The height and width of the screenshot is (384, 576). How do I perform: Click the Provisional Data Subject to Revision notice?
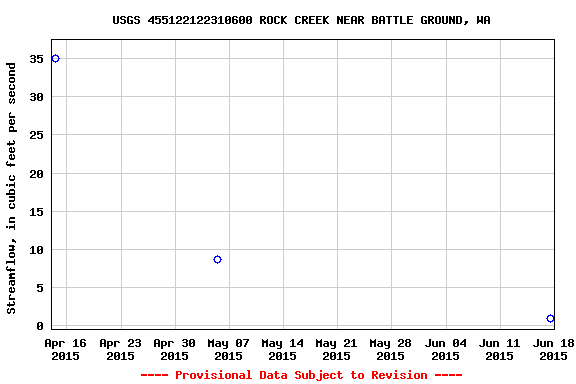(x=301, y=375)
